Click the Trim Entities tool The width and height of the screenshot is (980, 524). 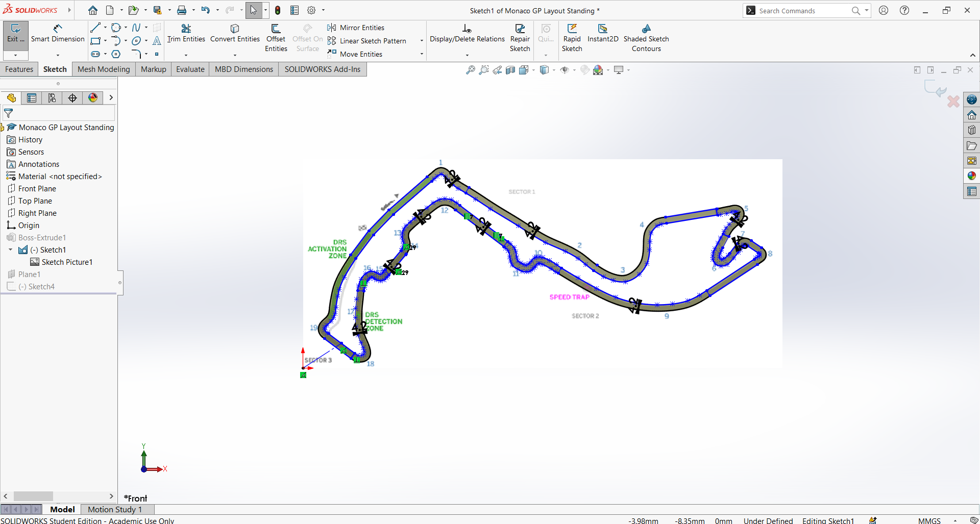tap(186, 33)
